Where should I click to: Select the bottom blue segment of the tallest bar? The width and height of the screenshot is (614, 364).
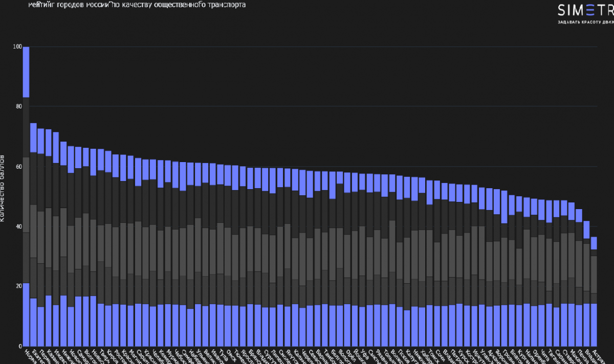26,314
